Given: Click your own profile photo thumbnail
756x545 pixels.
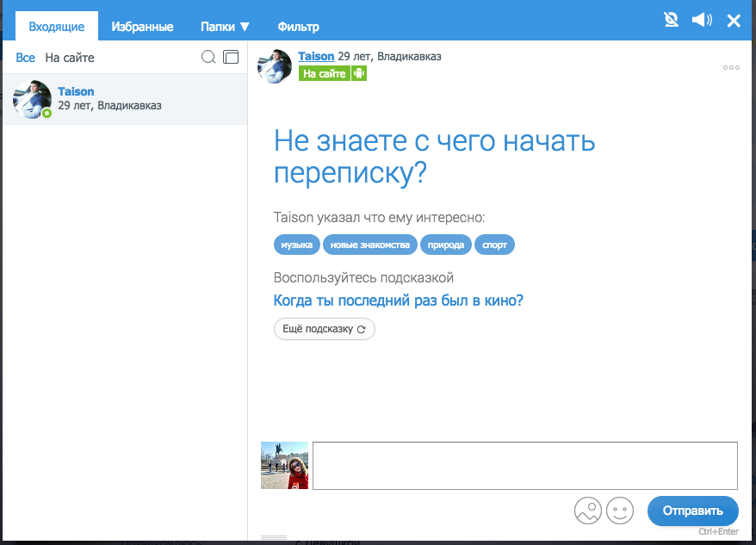Looking at the screenshot, I should click(284, 466).
